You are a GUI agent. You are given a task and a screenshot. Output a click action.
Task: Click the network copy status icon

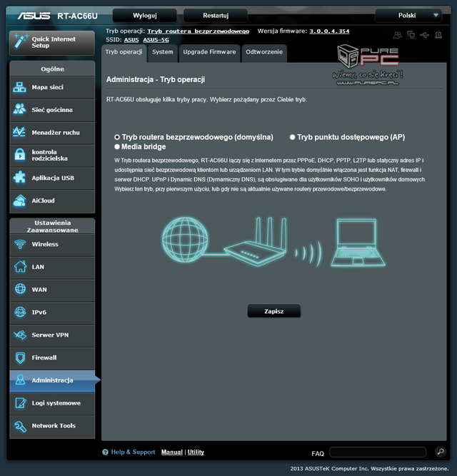pyautogui.click(x=411, y=35)
